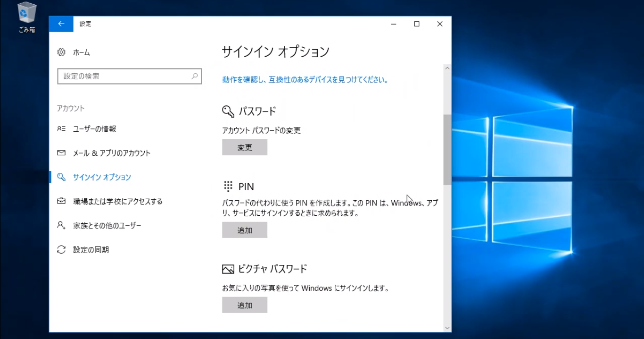Minimize the 設定 window
The height and width of the screenshot is (339, 644).
coord(394,24)
